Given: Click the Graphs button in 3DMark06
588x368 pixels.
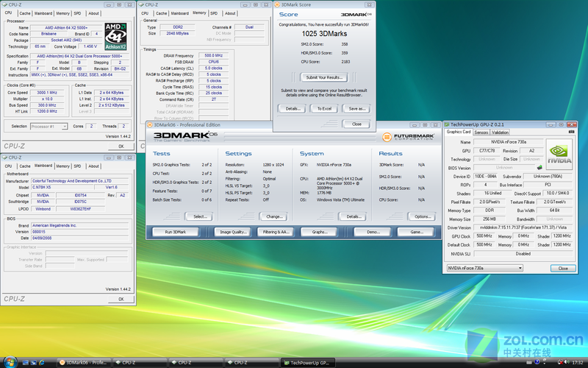Looking at the screenshot, I should [320, 232].
